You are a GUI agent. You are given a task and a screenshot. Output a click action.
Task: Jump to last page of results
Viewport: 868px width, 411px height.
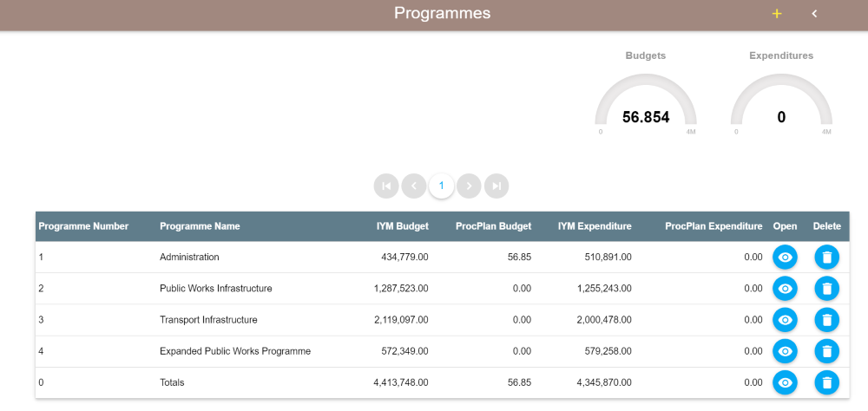tap(496, 186)
